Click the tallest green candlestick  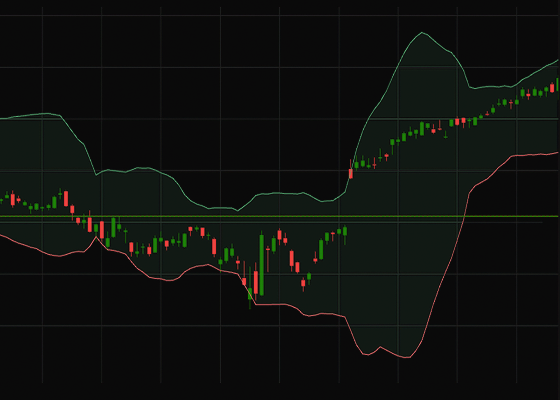[x=261, y=265]
